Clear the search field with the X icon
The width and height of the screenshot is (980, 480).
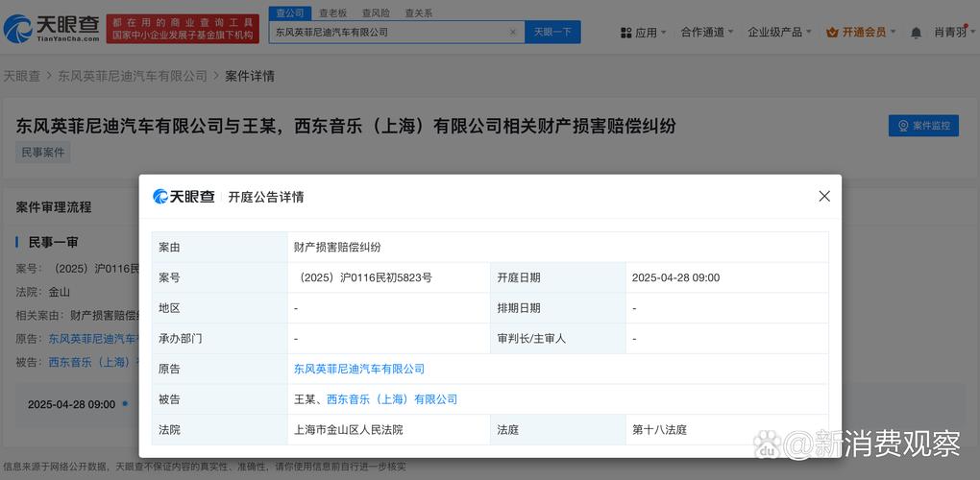[x=513, y=32]
